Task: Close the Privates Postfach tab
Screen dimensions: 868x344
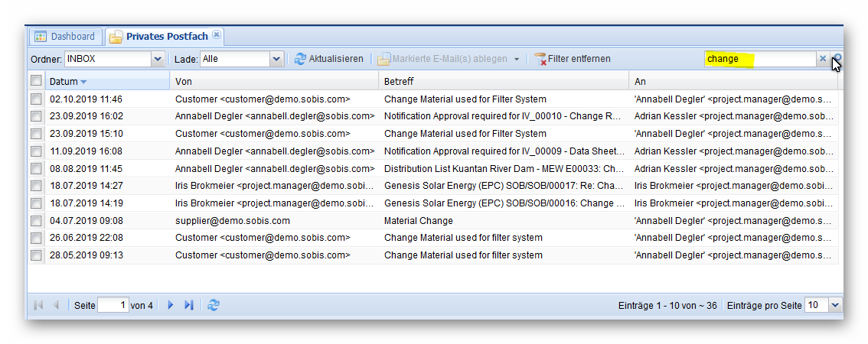Action: 217,35
